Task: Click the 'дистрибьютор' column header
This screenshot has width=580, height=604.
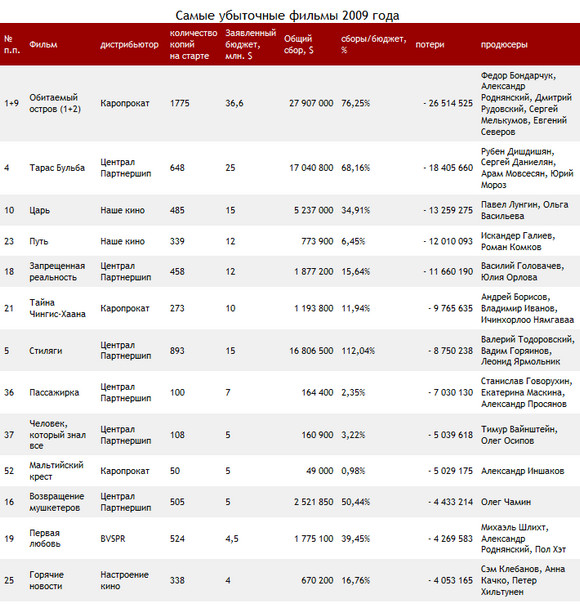Action: click(x=129, y=45)
